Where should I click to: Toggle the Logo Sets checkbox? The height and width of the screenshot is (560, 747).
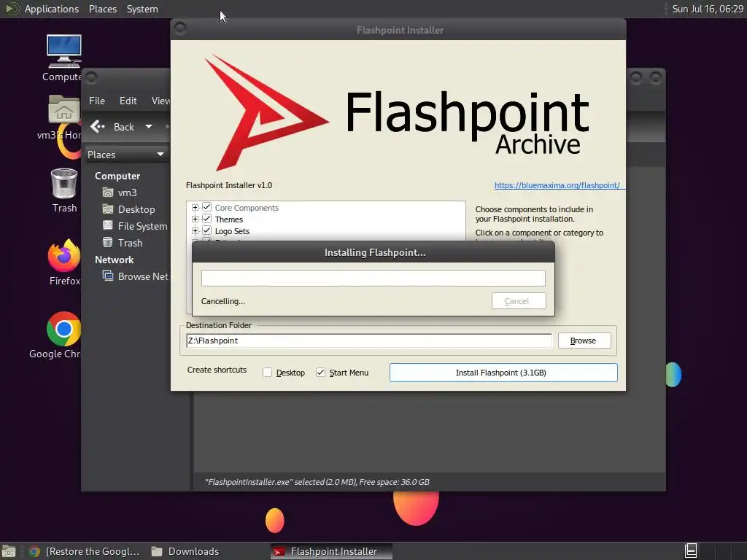[x=206, y=230]
